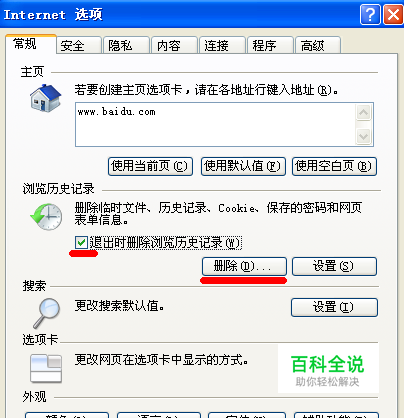Click the tabs section window icon
The image size is (404, 418).
[46, 368]
